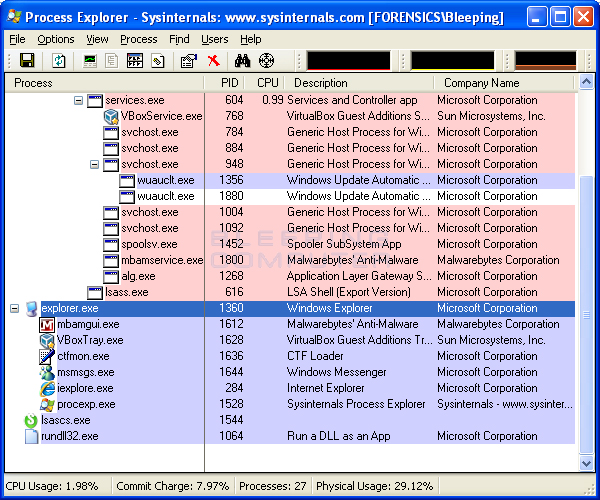Open the Help menu
The width and height of the screenshot is (600, 500).
coord(251,39)
